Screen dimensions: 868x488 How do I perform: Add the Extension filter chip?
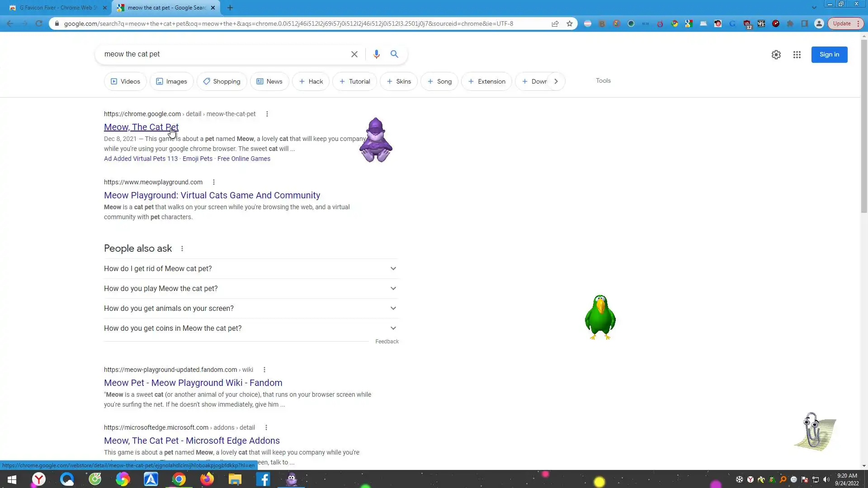click(486, 81)
